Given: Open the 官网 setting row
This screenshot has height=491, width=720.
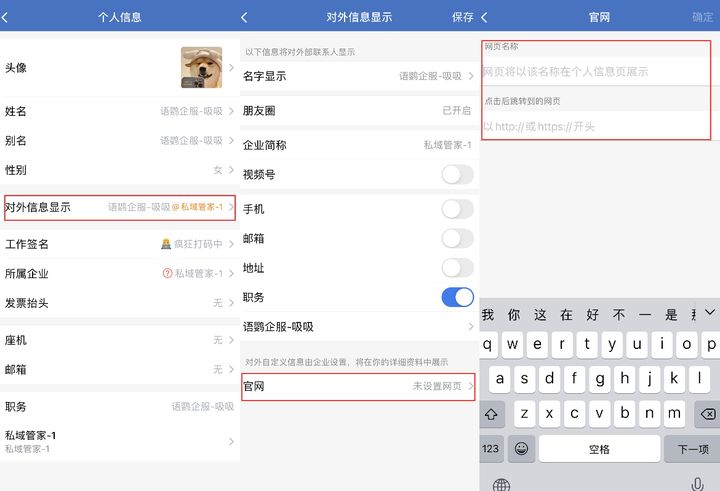Looking at the screenshot, I should point(358,386).
